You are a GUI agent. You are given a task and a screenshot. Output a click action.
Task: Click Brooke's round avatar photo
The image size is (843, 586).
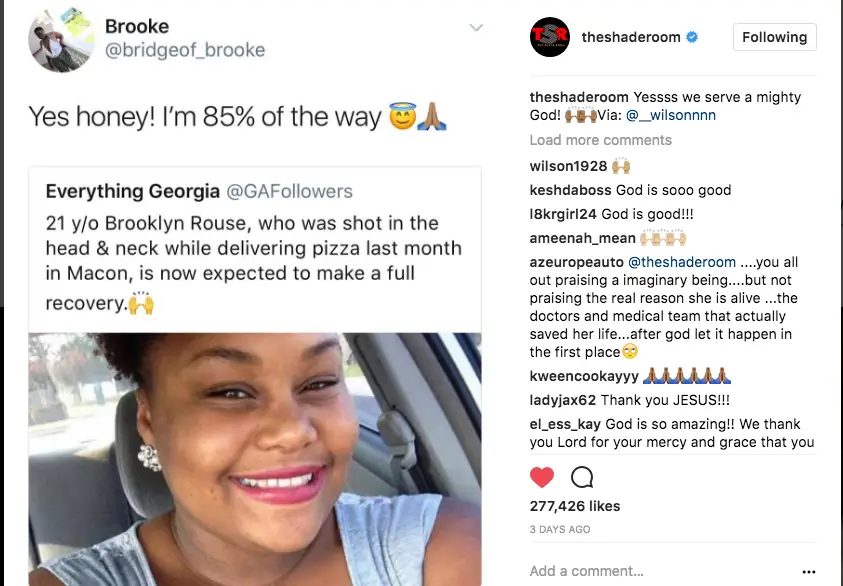pos(61,40)
